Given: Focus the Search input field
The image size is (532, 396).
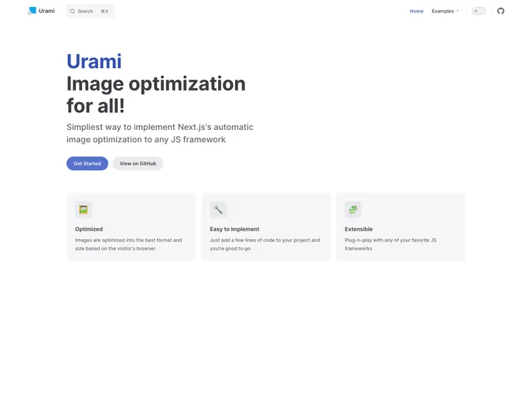Looking at the screenshot, I should 90,11.
